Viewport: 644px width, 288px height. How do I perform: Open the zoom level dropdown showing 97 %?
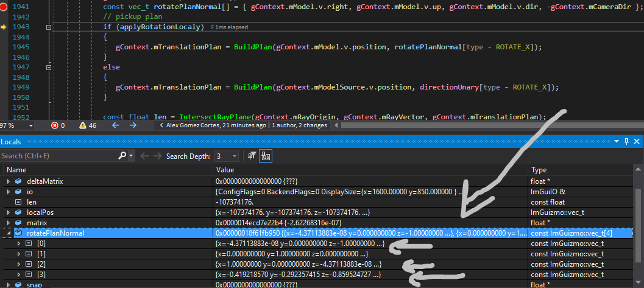31,125
